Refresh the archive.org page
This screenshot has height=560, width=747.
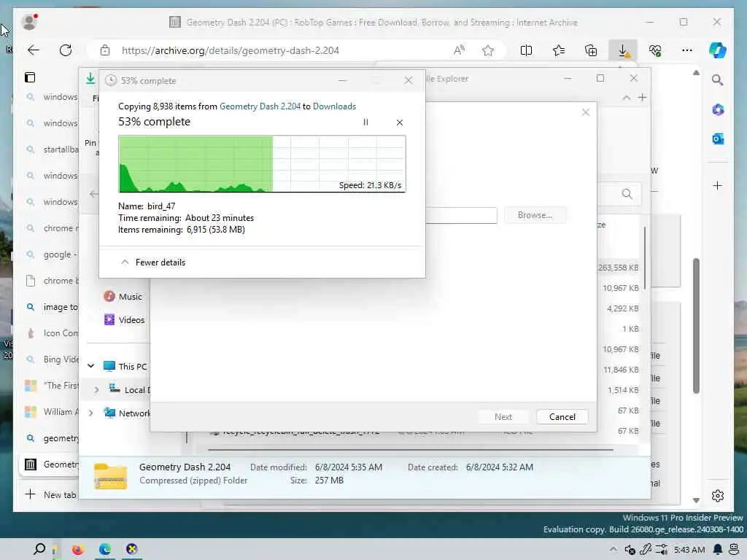click(x=66, y=50)
